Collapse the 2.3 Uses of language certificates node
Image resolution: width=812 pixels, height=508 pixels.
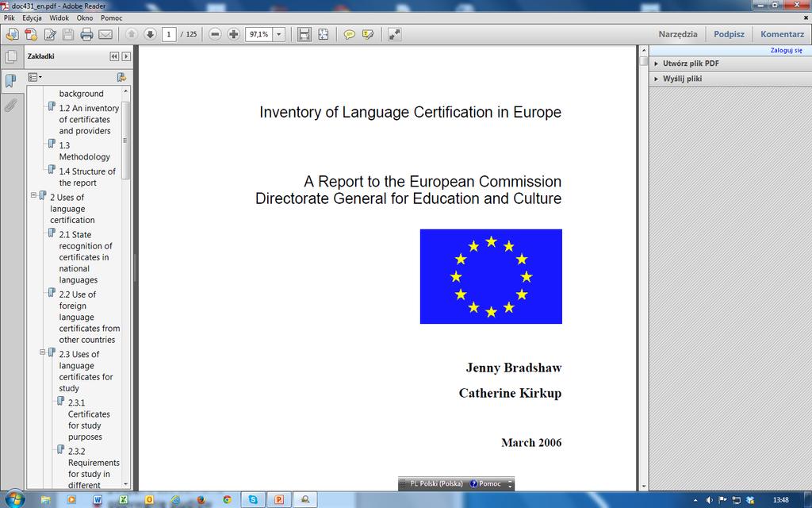(43, 352)
